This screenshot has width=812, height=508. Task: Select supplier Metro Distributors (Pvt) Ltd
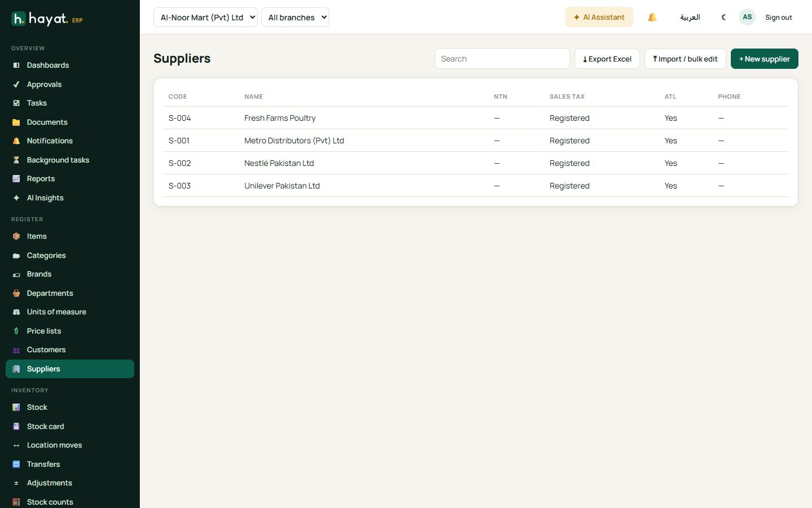click(x=294, y=141)
